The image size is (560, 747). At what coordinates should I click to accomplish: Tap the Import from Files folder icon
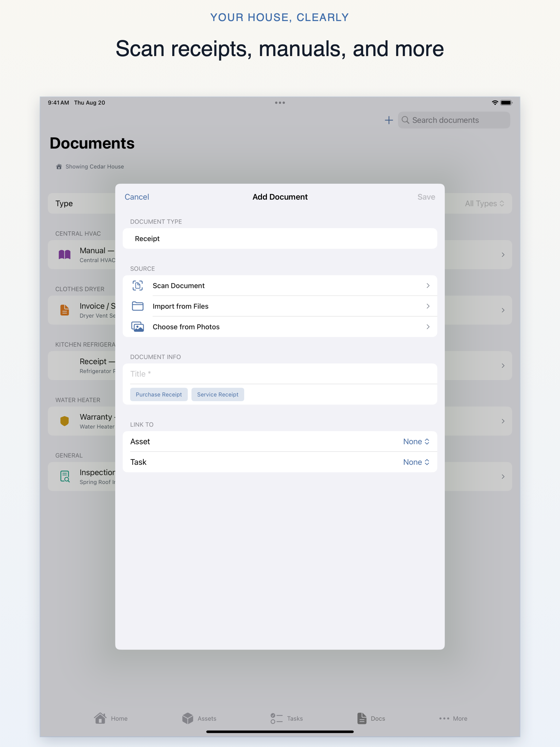click(x=138, y=306)
